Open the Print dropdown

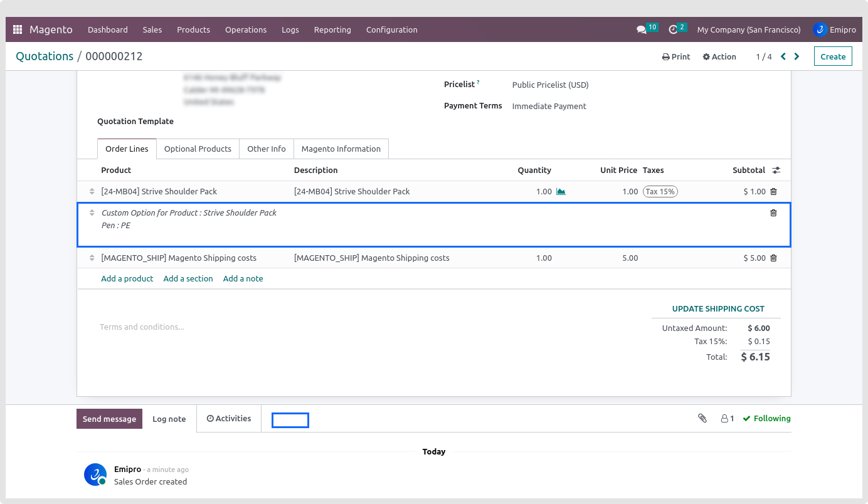[676, 56]
